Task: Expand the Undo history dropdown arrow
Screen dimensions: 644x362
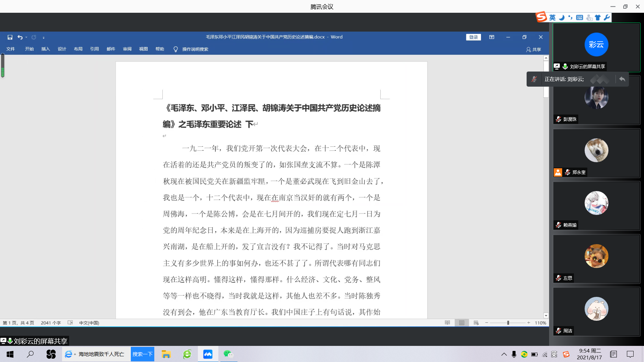Action: tap(26, 37)
